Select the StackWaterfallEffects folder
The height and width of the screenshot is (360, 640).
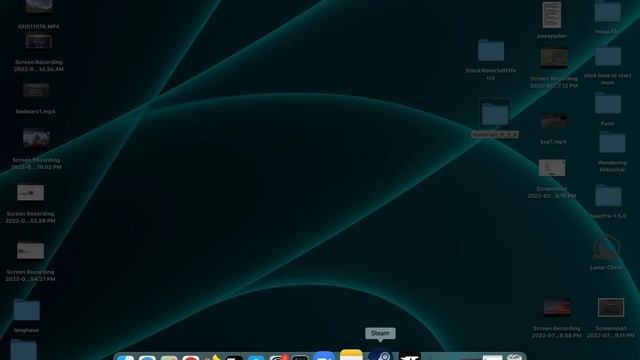coord(491,50)
